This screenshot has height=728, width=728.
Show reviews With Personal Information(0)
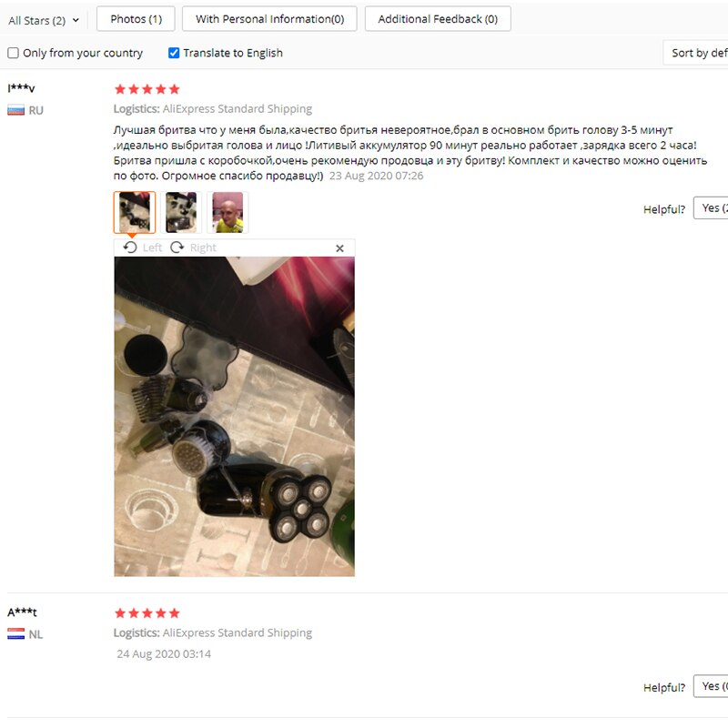(x=269, y=19)
